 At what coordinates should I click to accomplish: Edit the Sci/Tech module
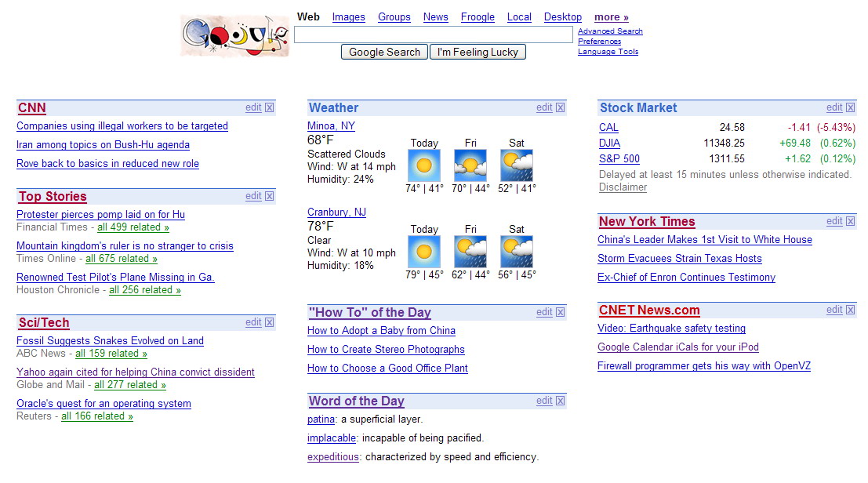pos(253,322)
